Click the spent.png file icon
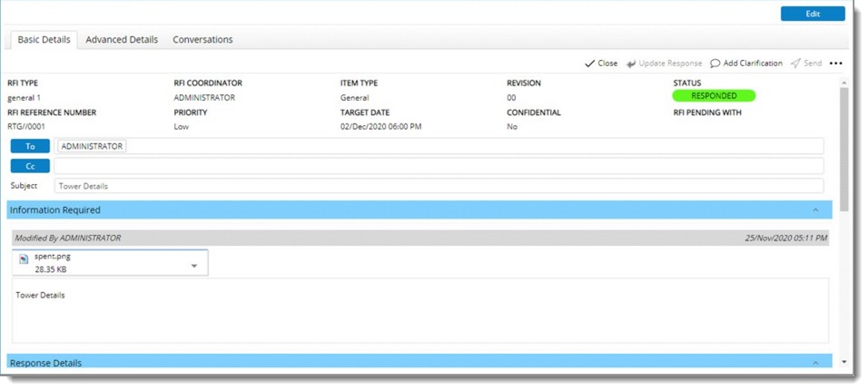Viewport: 868px width, 390px height. (25, 260)
